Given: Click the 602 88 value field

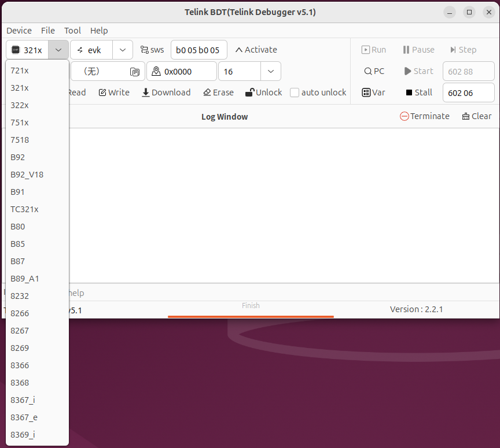Looking at the screenshot, I should (468, 71).
